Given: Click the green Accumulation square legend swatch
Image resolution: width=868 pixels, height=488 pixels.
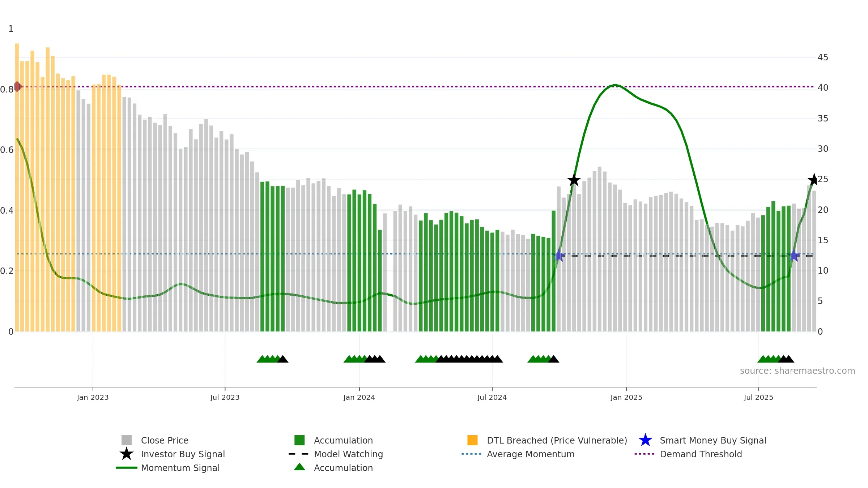Looking at the screenshot, I should pyautogui.click(x=299, y=440).
